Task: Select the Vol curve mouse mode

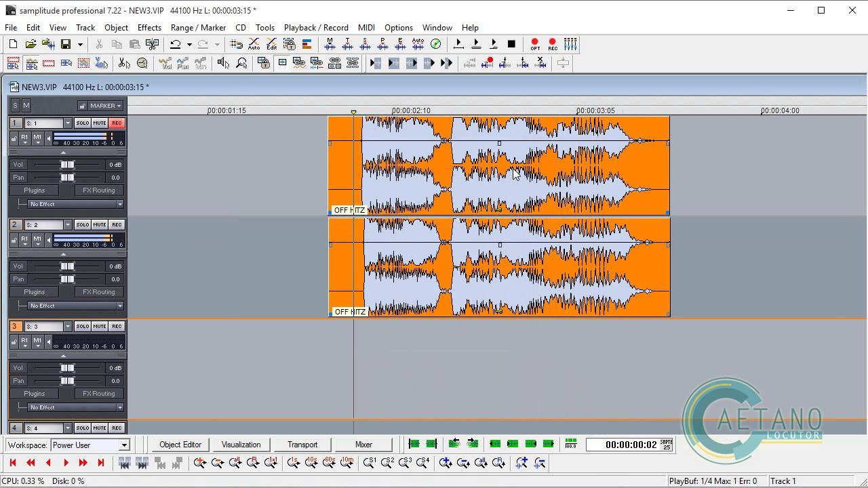Action: coord(165,63)
